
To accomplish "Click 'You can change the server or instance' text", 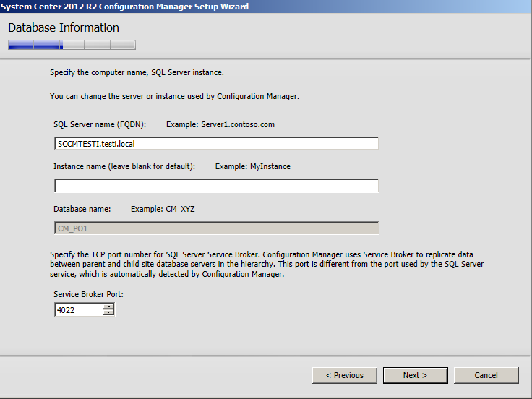I will coord(174,96).
